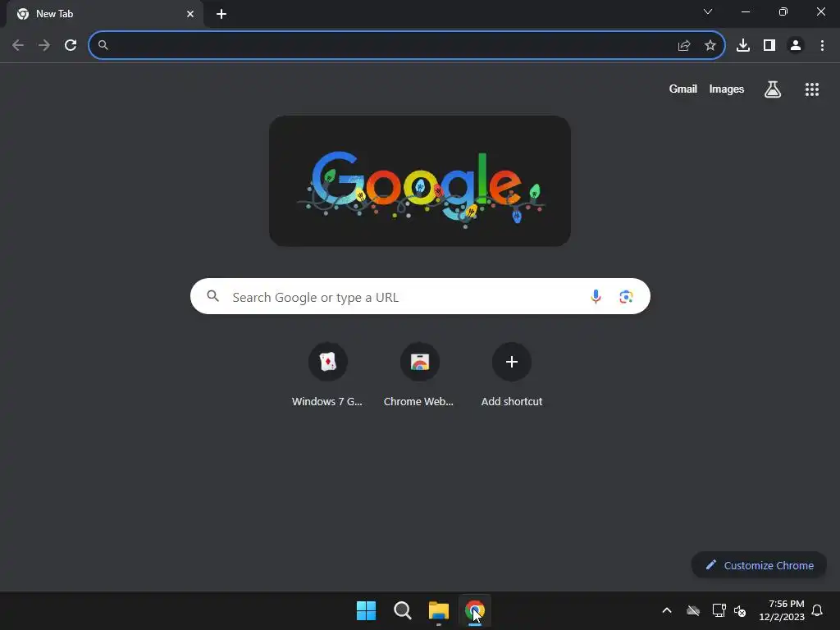
Task: Minimize the Chrome window
Action: pos(745,11)
